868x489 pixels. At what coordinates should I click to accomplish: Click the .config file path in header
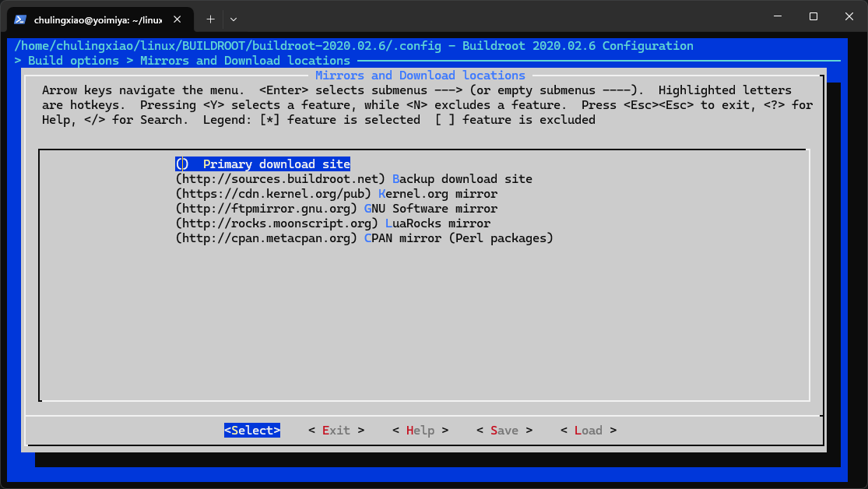(x=227, y=46)
